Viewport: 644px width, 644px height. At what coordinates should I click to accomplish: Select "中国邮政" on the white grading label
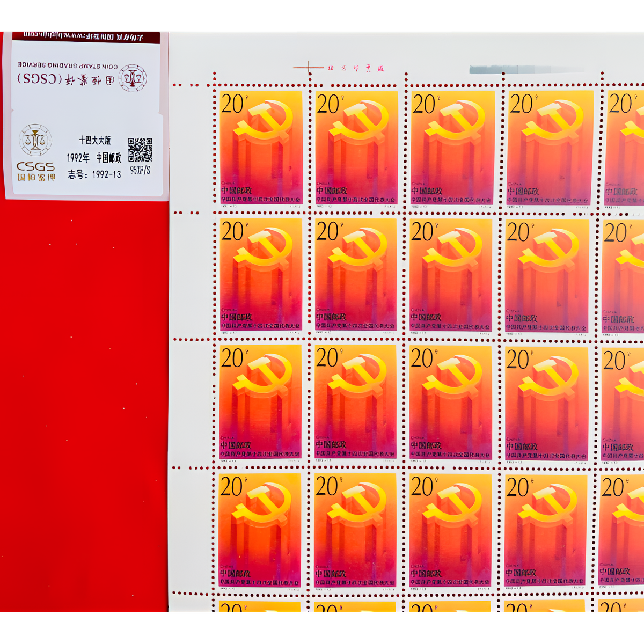109,158
